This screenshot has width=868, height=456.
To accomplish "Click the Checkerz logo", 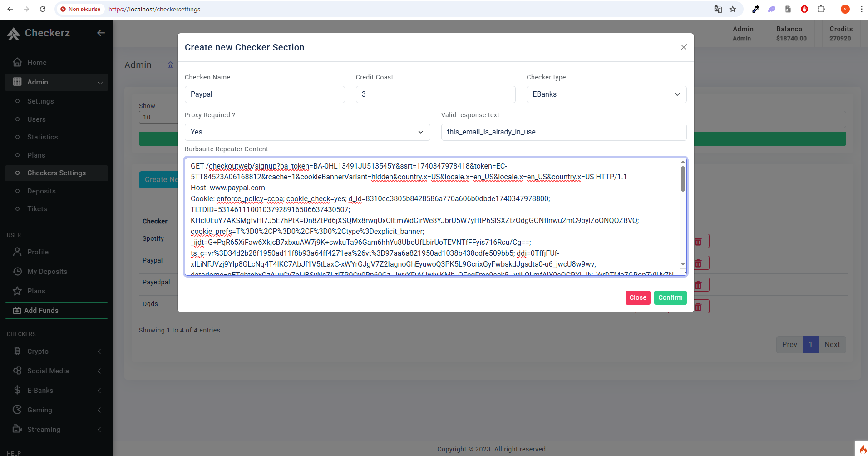I will point(39,33).
